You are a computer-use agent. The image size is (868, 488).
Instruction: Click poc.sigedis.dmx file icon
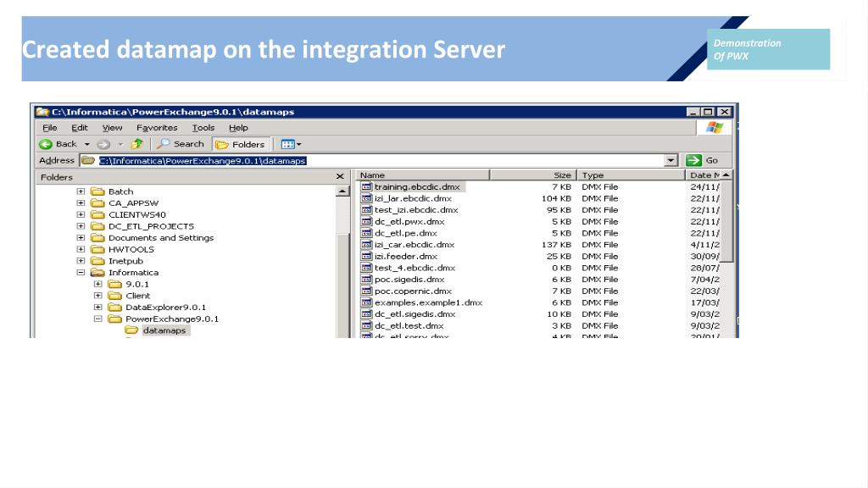click(366, 280)
